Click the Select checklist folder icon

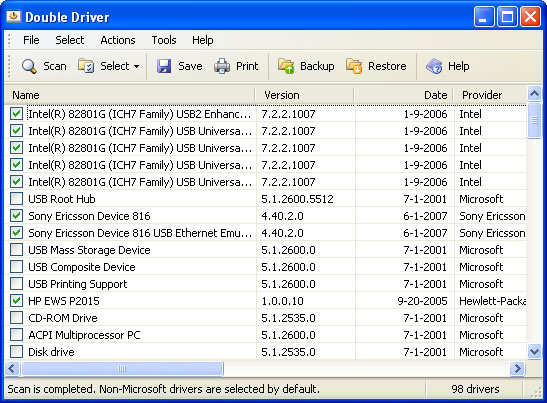click(86, 66)
